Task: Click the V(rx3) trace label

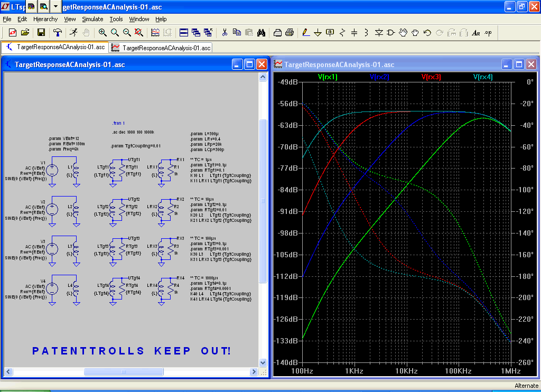Action: pyautogui.click(x=431, y=77)
